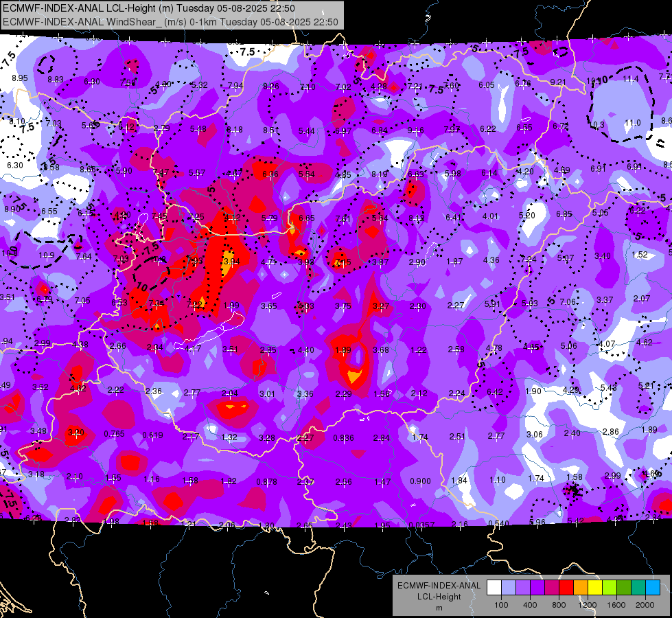Viewport: 672px width, 618px height.
Task: Click the grid value '10.3'
Action: tap(596, 125)
